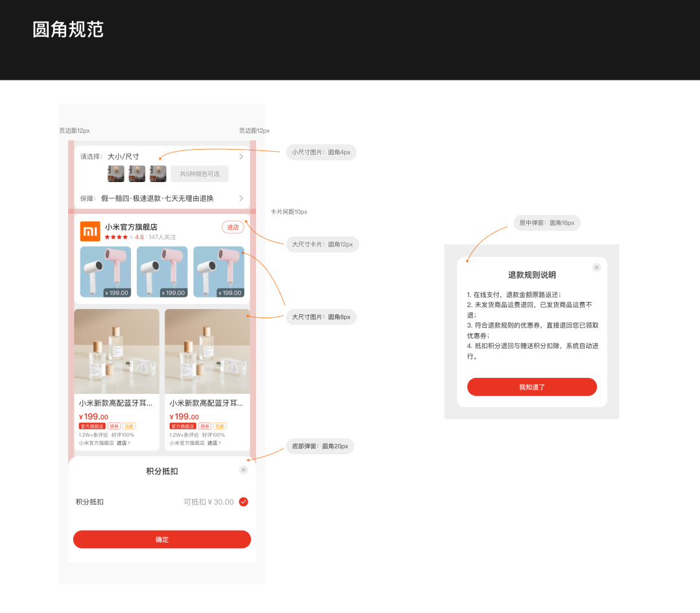Click the 领券 coupon tag on left product
The width and height of the screenshot is (700, 613).
click(115, 426)
